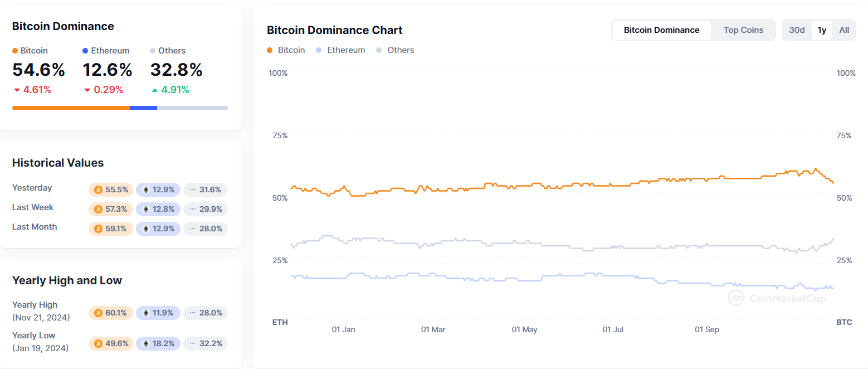This screenshot has height=369, width=868.
Task: Click the CoinMarketCap watermark logo
Action: click(737, 298)
